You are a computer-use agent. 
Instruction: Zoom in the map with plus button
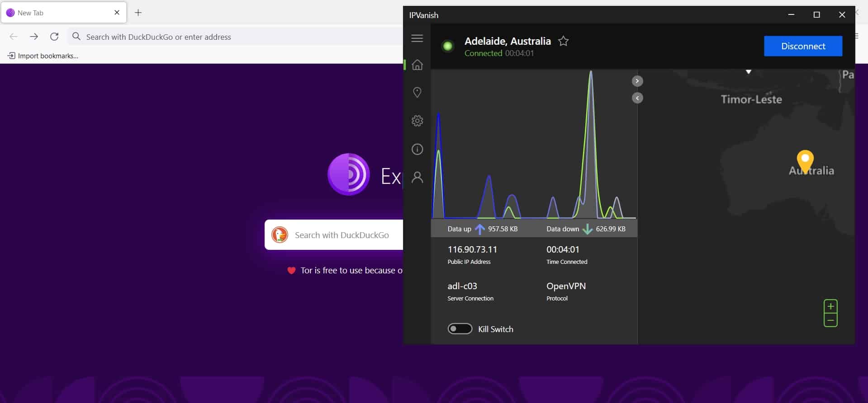point(830,306)
